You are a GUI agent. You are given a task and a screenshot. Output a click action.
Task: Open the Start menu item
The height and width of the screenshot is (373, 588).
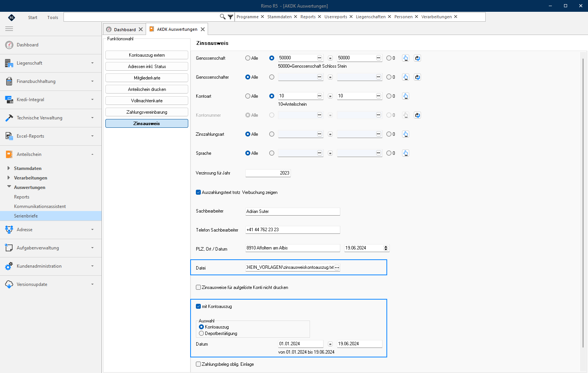tap(33, 17)
